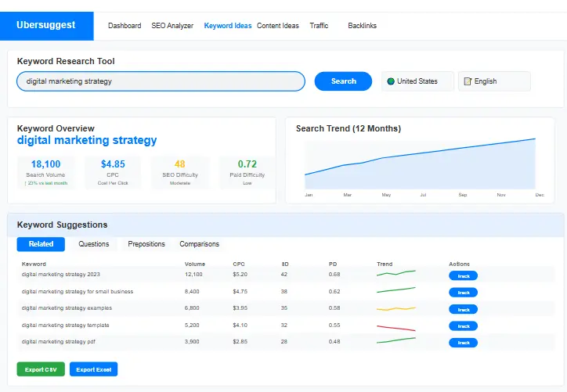Click keyword 'digital marketing strategy template'
The image size is (567, 392).
click(x=66, y=325)
